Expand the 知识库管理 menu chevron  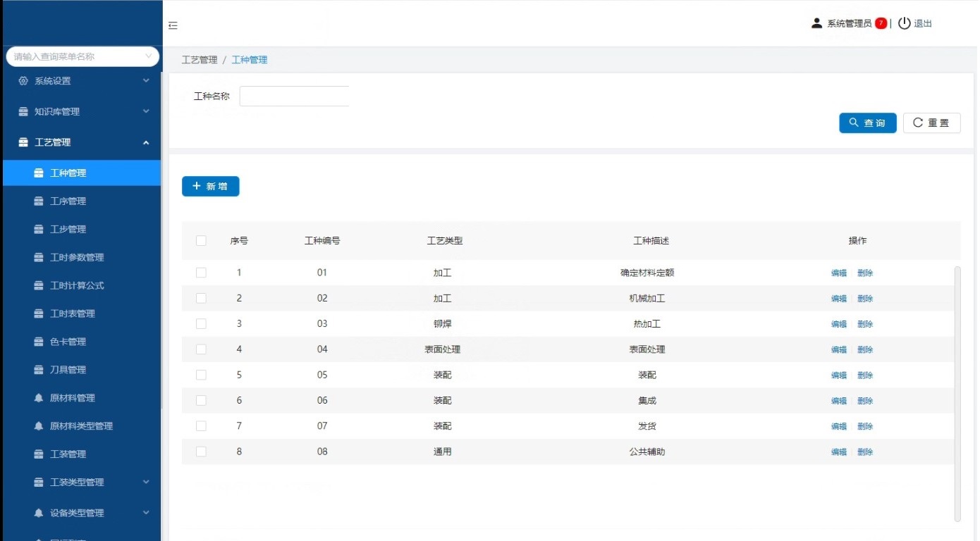tap(146, 111)
